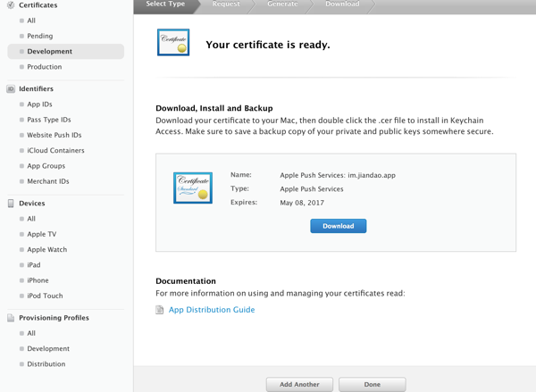Image resolution: width=536 pixels, height=392 pixels.
Task: Open Pass Type IDs
Action: click(x=49, y=120)
